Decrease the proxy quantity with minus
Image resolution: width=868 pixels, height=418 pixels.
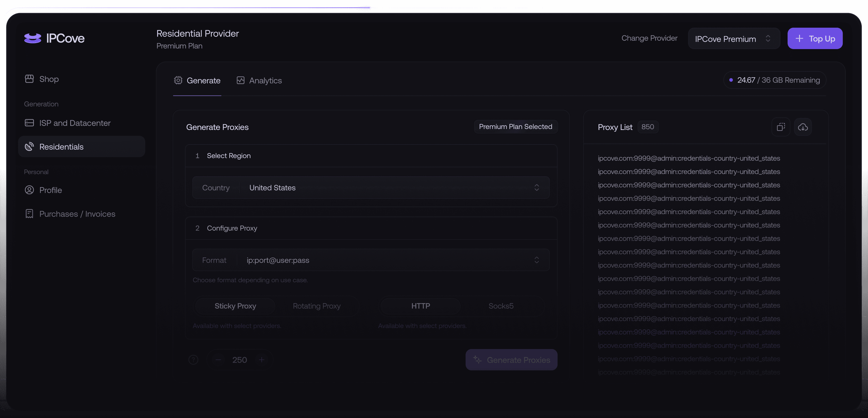pyautogui.click(x=218, y=360)
